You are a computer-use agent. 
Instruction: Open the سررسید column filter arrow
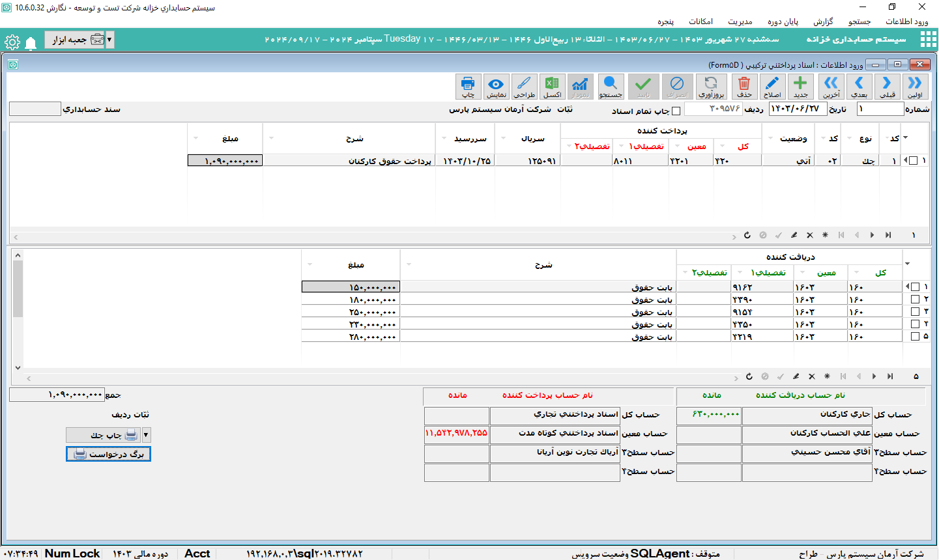tap(444, 138)
